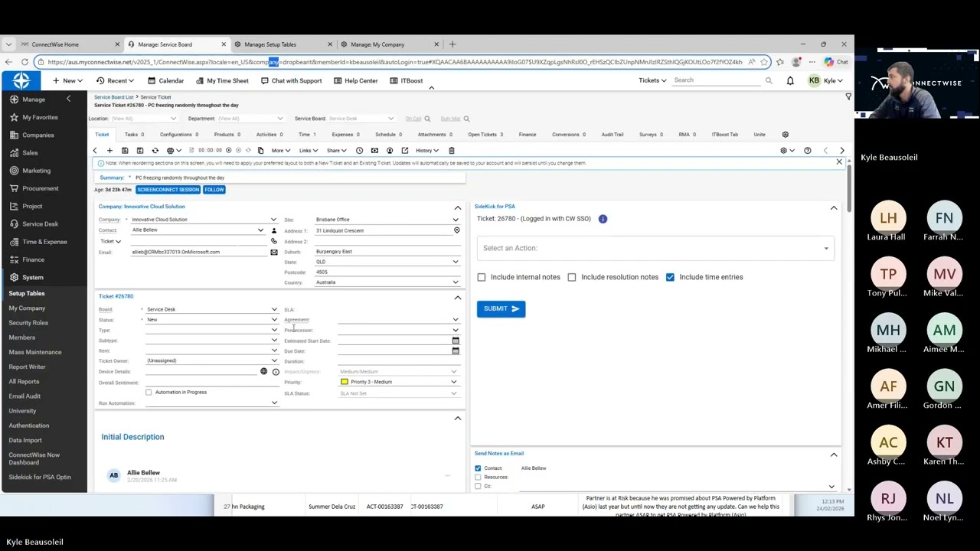Image resolution: width=980 pixels, height=551 pixels.
Task: Open the Due Date calendar picker
Action: pyautogui.click(x=456, y=351)
